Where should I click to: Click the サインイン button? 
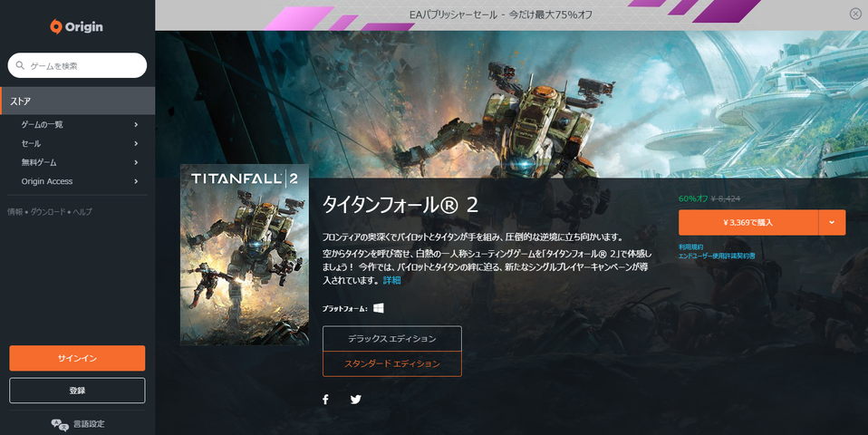pyautogui.click(x=78, y=358)
